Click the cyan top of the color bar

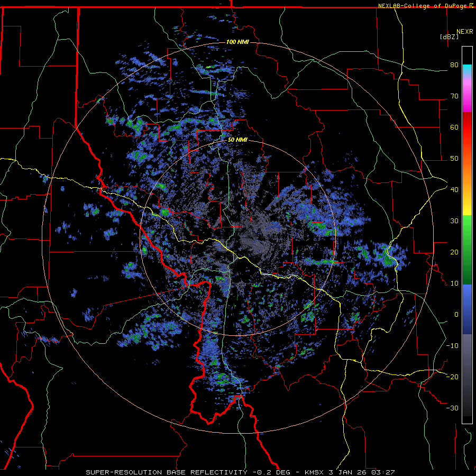(467, 70)
